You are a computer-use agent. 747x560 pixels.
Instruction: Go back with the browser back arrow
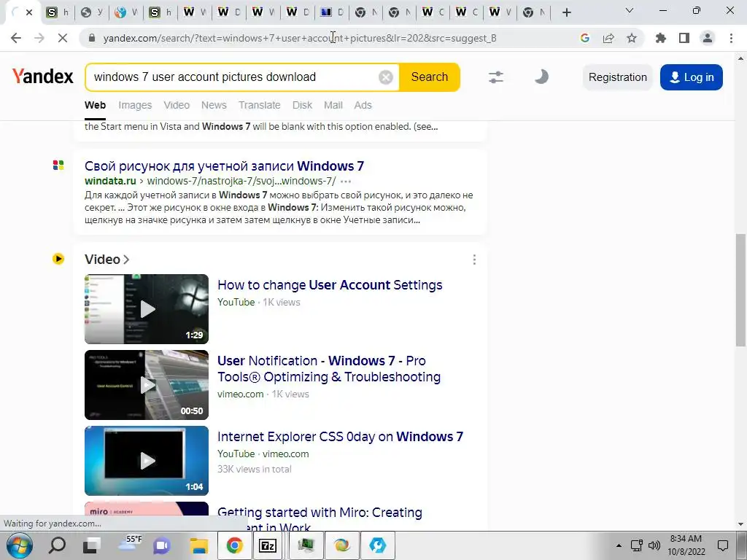pos(16,38)
